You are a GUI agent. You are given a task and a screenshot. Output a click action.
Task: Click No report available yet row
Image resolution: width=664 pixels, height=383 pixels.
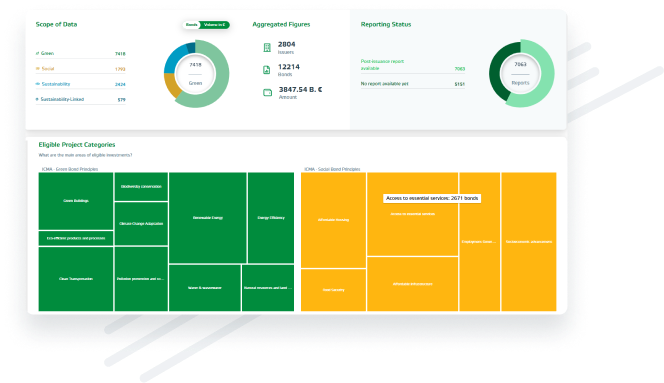(x=413, y=84)
